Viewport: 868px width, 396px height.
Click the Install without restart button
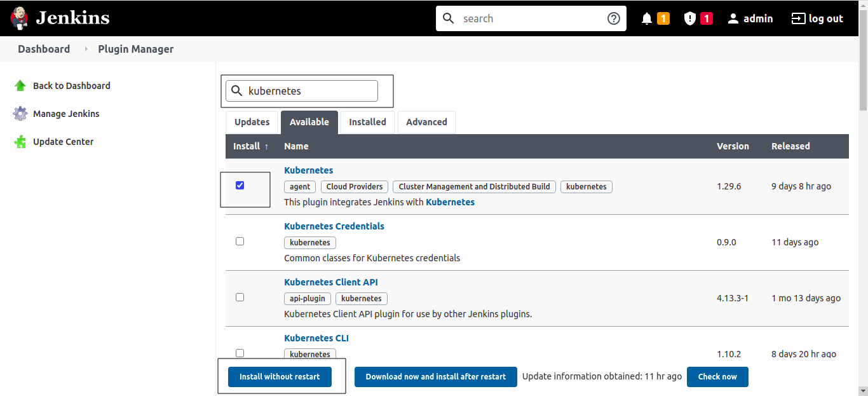[280, 376]
